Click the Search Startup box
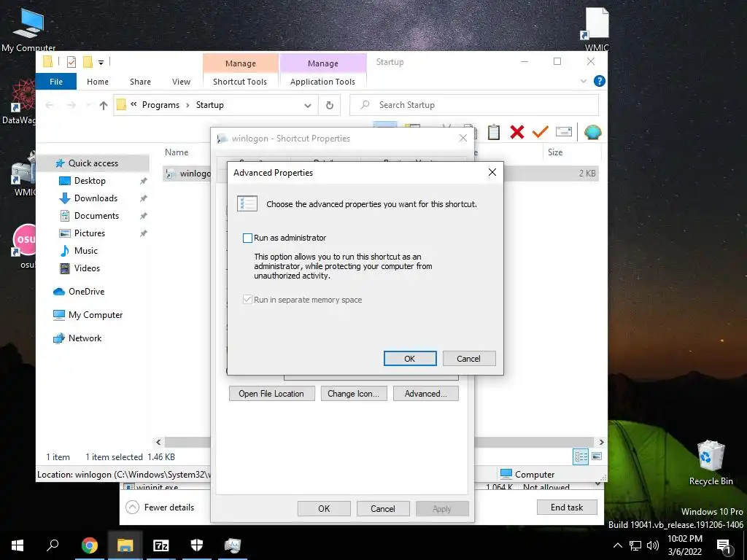This screenshot has width=747, height=560. coord(474,105)
